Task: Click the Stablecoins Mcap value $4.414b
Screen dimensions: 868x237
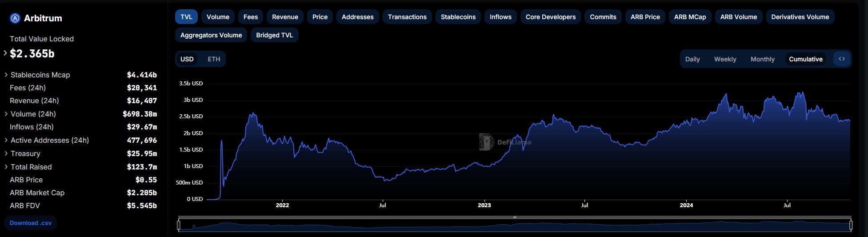Action: tap(142, 75)
